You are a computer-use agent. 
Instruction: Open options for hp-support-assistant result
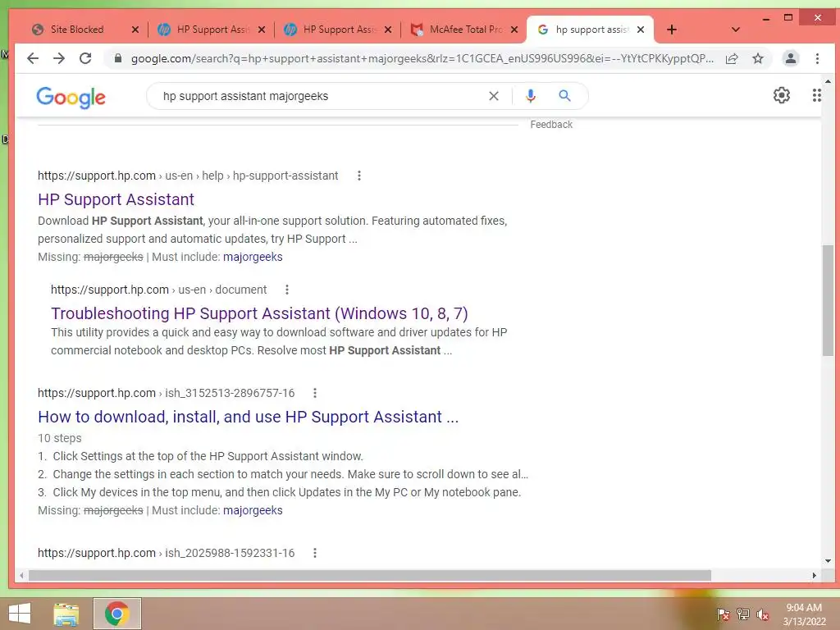pos(359,176)
